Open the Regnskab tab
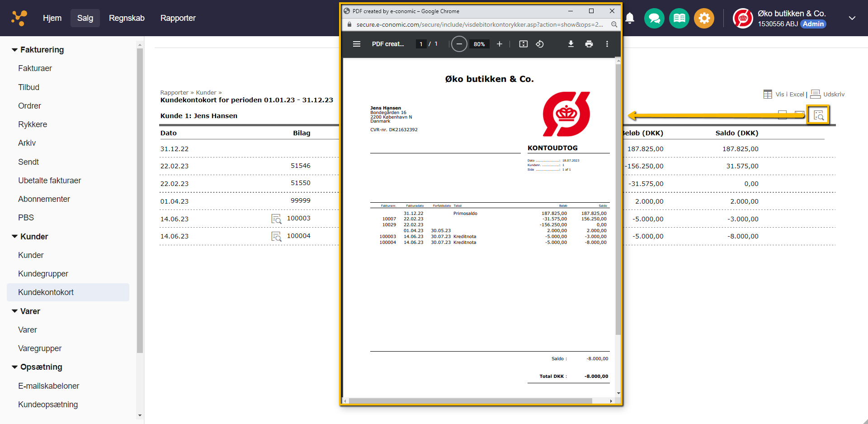The width and height of the screenshot is (868, 424). click(127, 18)
